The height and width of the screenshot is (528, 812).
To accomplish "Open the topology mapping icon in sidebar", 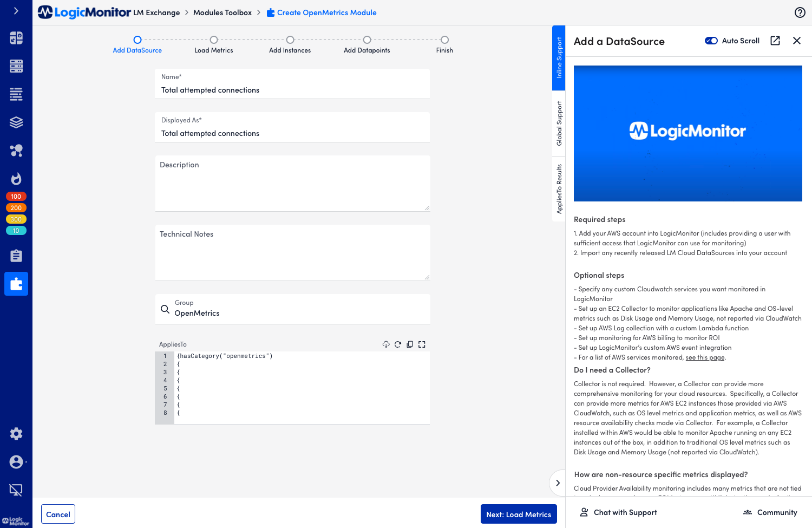I will tap(16, 151).
